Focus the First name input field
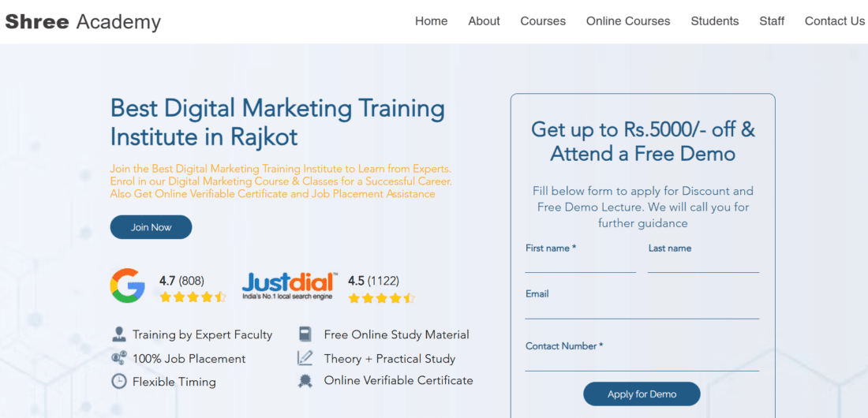This screenshot has height=418, width=868. 580,264
